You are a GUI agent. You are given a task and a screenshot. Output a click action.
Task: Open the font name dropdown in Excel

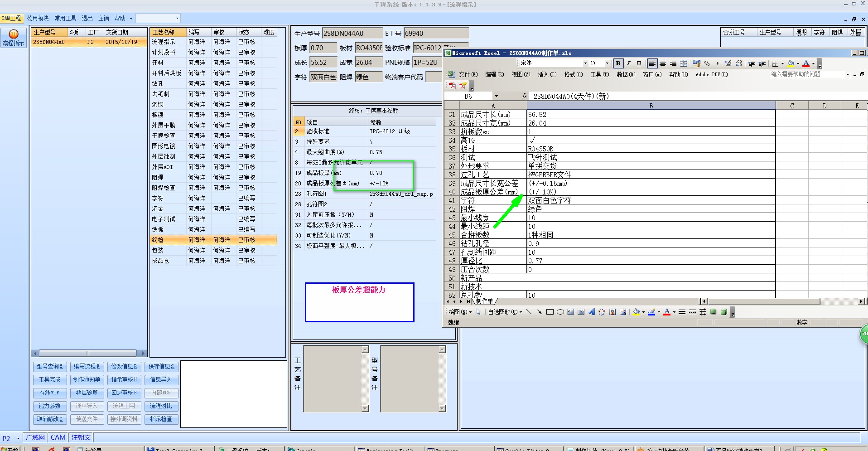585,63
